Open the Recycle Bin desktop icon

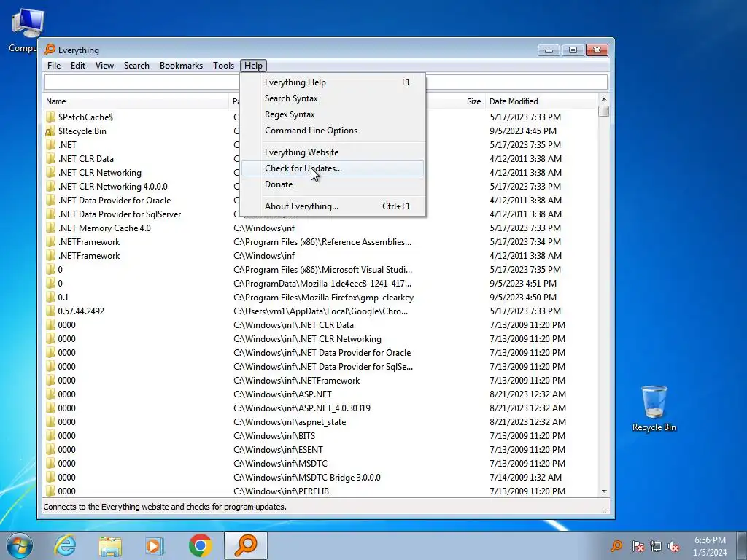pyautogui.click(x=654, y=408)
